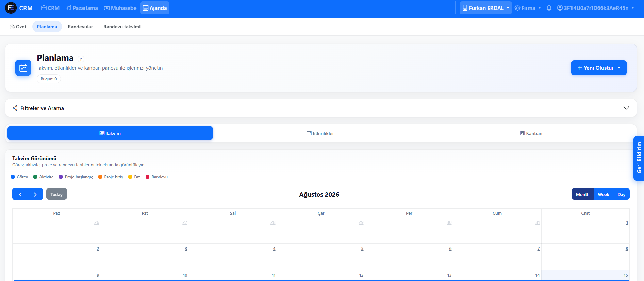Image resolution: width=644 pixels, height=281 pixels.
Task: Select day 3 in the calendar
Action: pos(186,249)
